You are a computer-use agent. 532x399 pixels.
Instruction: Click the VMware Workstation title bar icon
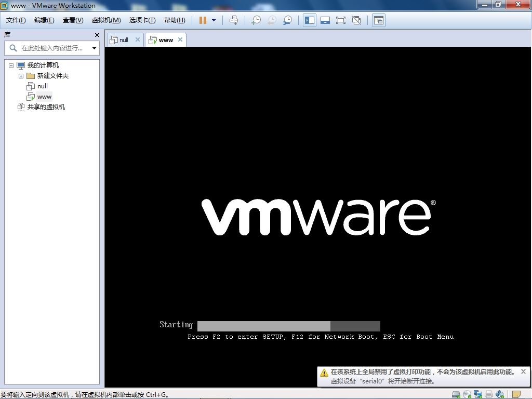[x=4, y=5]
